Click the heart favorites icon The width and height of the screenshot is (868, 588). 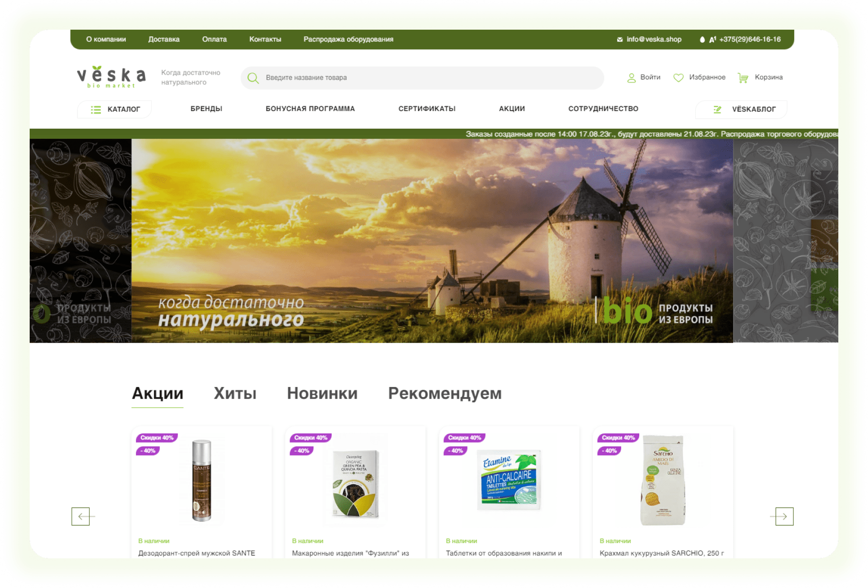point(678,78)
